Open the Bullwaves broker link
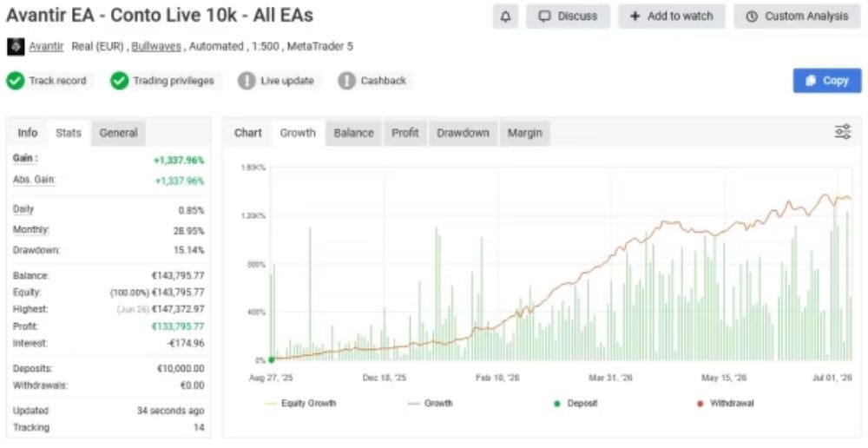 (x=156, y=47)
